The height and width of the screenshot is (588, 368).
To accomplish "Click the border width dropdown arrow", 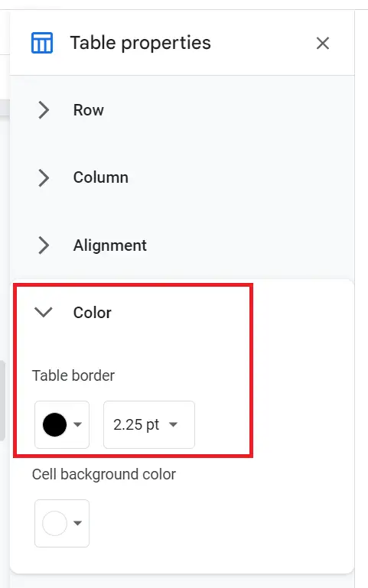I will click(x=173, y=424).
